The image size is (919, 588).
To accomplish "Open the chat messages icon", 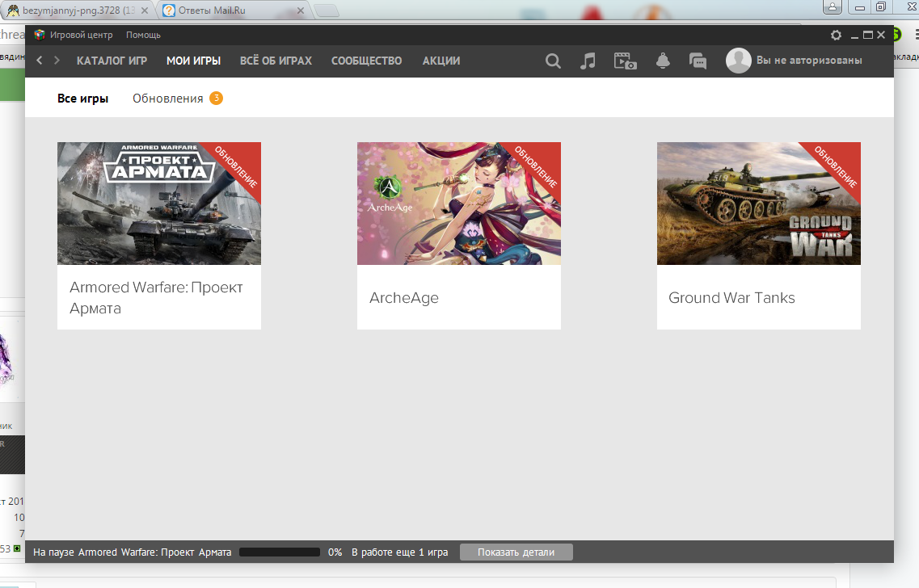I will [x=698, y=61].
